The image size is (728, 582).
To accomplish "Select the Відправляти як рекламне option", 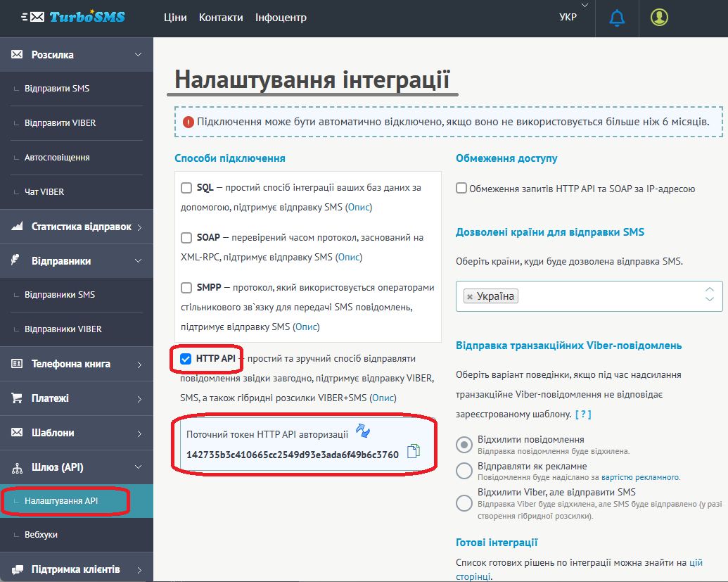I will (464, 471).
